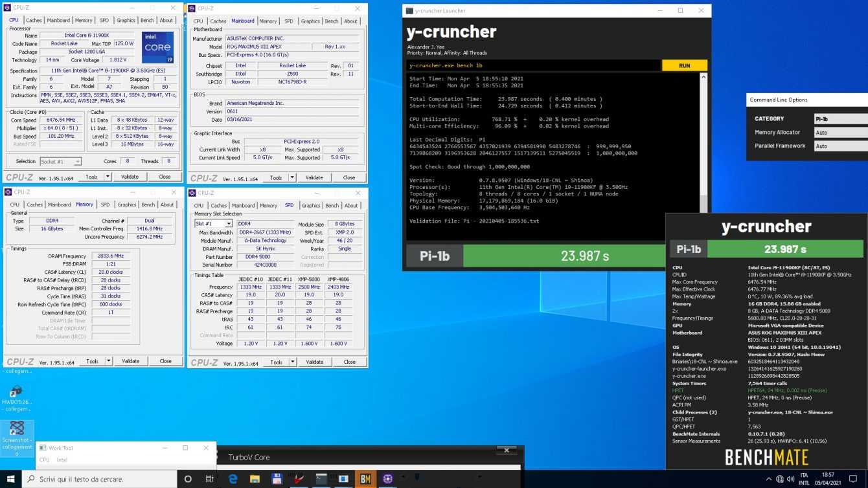Image resolution: width=868 pixels, height=488 pixels.
Task: Click Validate in the CPU-tab CPU-Z window
Action: coord(130,177)
